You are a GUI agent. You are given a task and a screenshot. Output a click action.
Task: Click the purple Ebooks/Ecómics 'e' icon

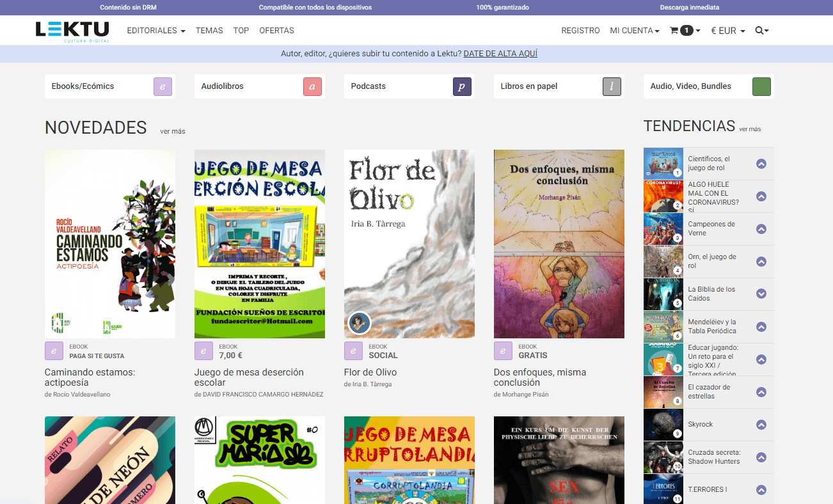pos(163,86)
